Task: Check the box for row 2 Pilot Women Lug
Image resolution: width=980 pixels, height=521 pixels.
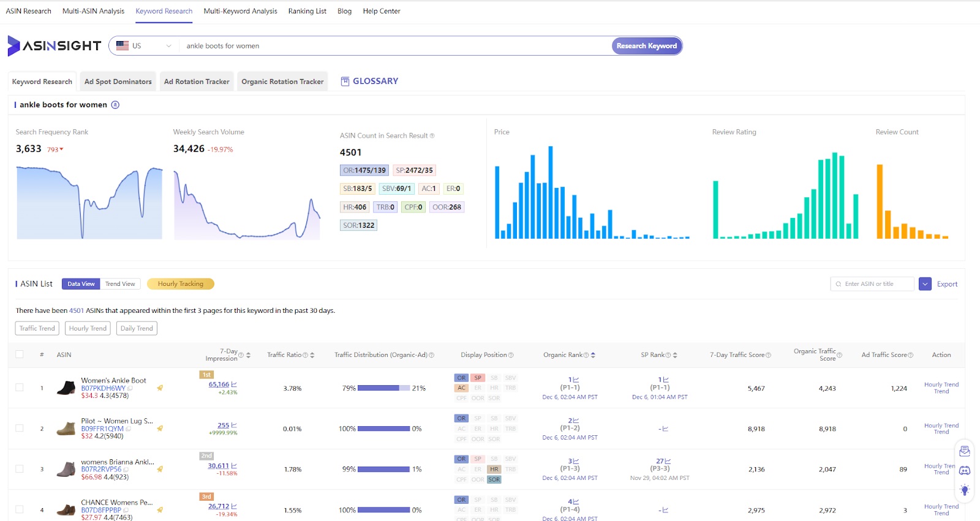Action: pyautogui.click(x=20, y=429)
